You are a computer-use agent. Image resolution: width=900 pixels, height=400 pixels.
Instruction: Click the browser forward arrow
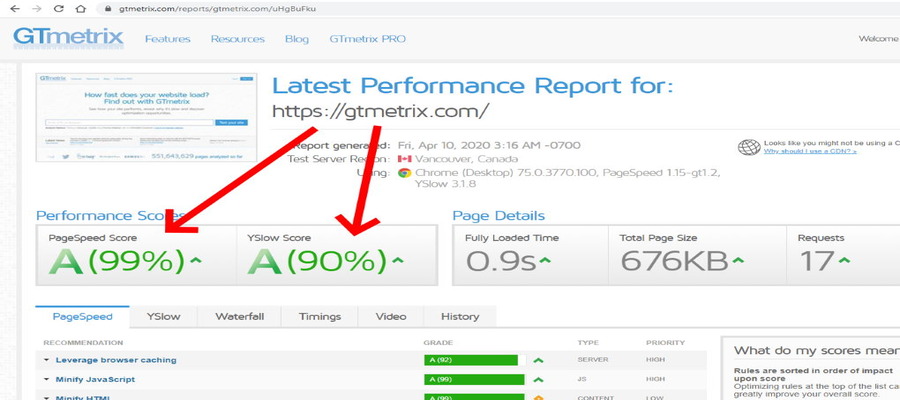[36, 9]
